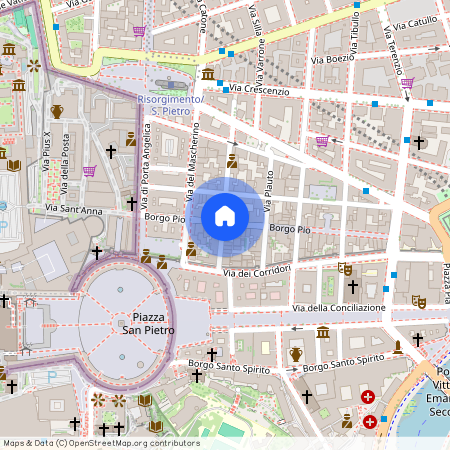Click the Borgo Pio street label right of marker

click(290, 229)
